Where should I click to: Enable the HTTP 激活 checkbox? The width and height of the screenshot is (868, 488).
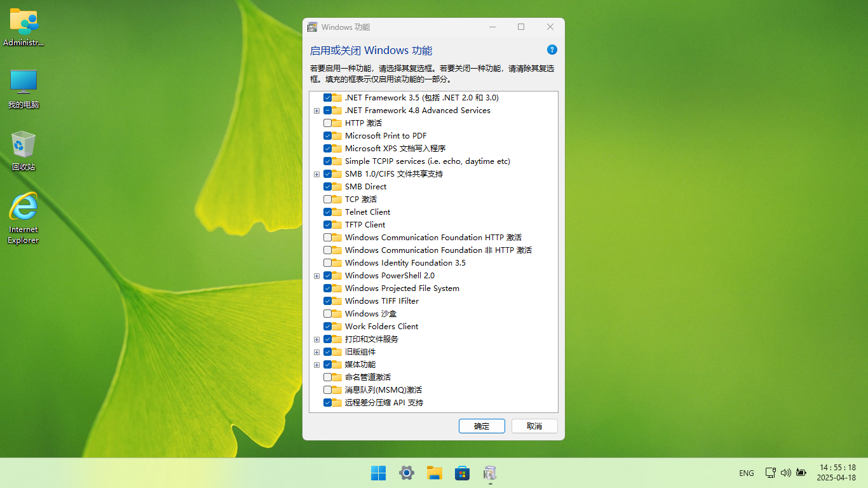pyautogui.click(x=327, y=123)
